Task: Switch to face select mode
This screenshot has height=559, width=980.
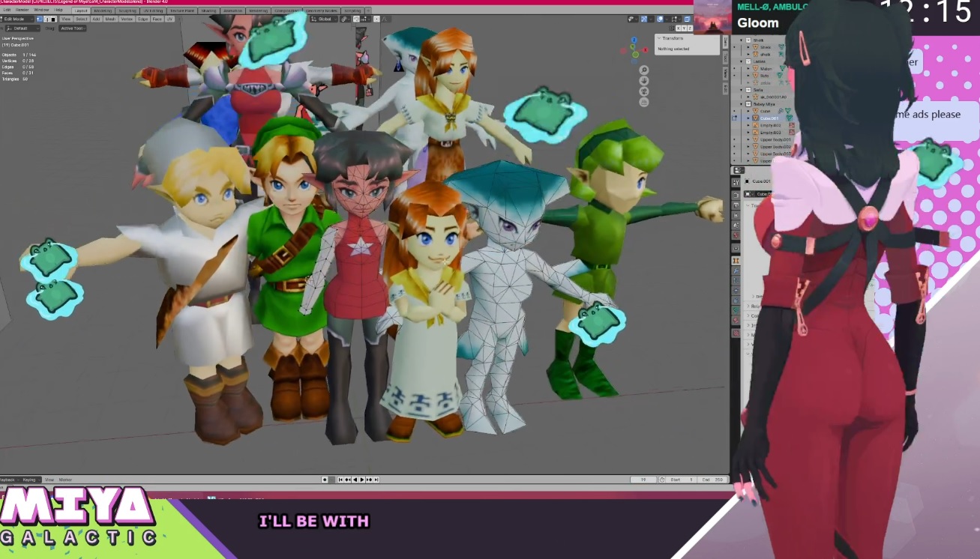Action: click(x=53, y=19)
